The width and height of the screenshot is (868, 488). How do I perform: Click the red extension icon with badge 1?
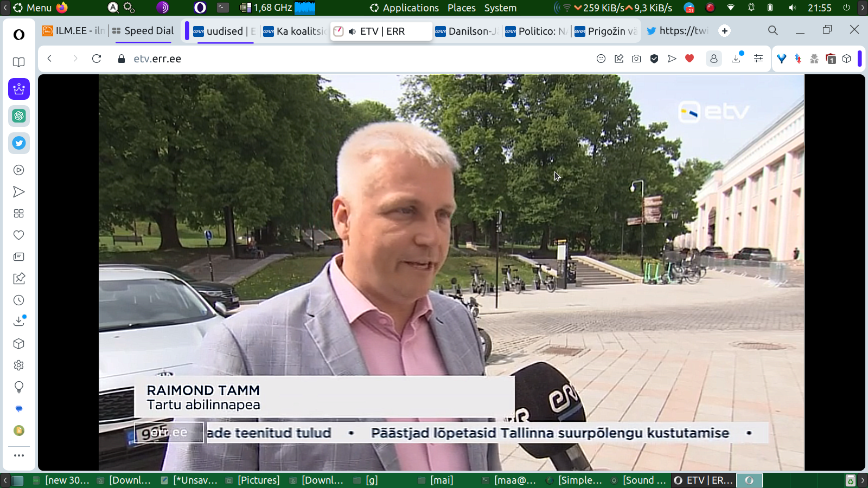(x=831, y=59)
